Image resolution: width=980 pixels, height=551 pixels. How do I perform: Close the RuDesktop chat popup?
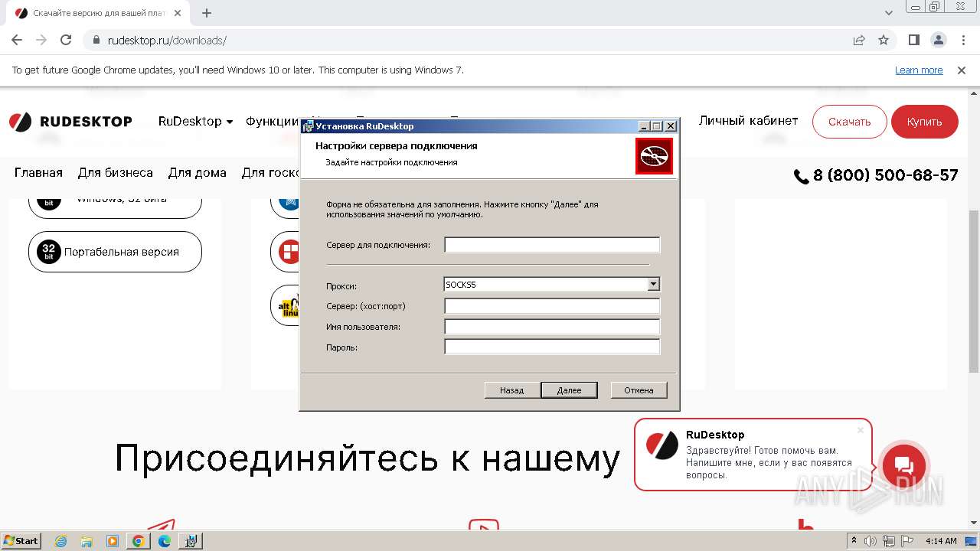861,430
